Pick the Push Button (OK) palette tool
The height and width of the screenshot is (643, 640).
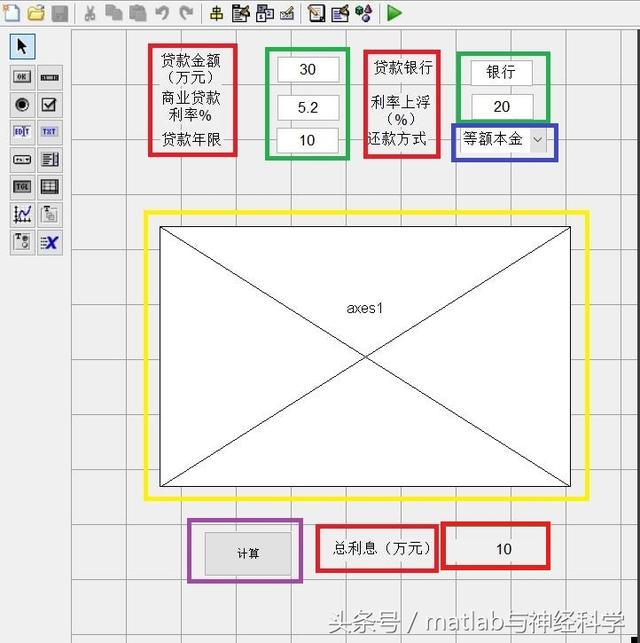pos(23,77)
